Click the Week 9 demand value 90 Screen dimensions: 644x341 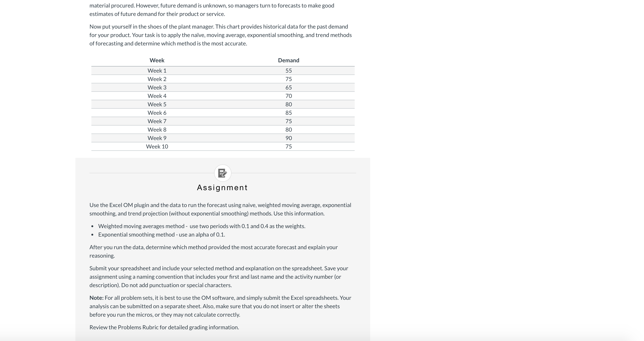[x=289, y=138]
